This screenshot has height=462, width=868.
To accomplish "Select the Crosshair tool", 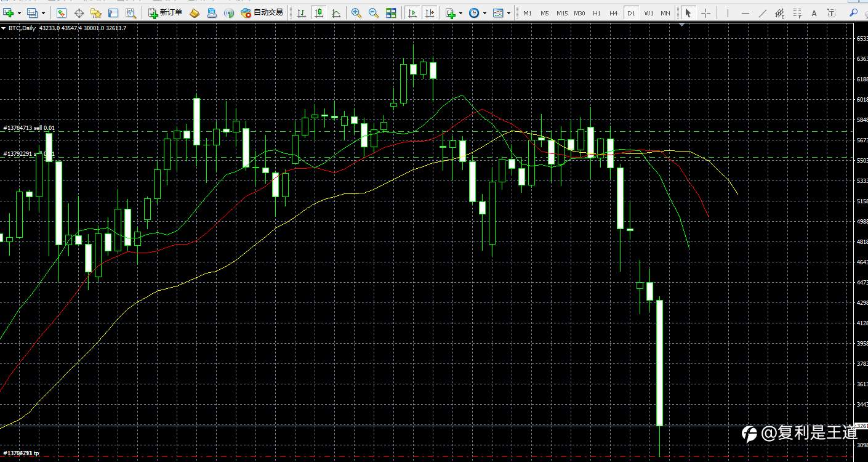I will pyautogui.click(x=705, y=13).
